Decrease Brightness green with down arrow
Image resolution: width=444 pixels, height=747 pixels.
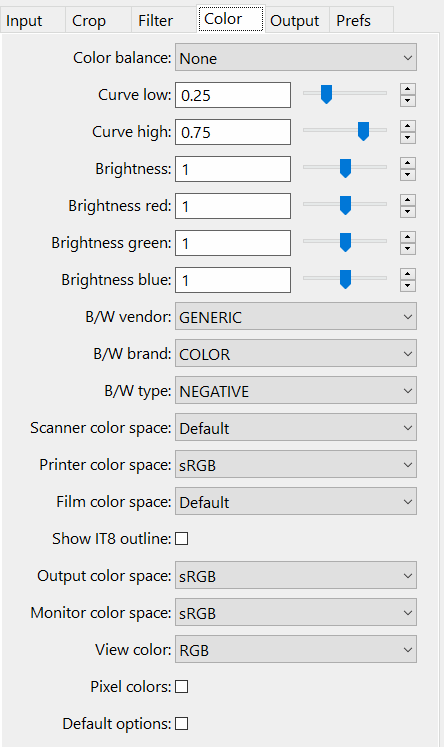(x=408, y=249)
